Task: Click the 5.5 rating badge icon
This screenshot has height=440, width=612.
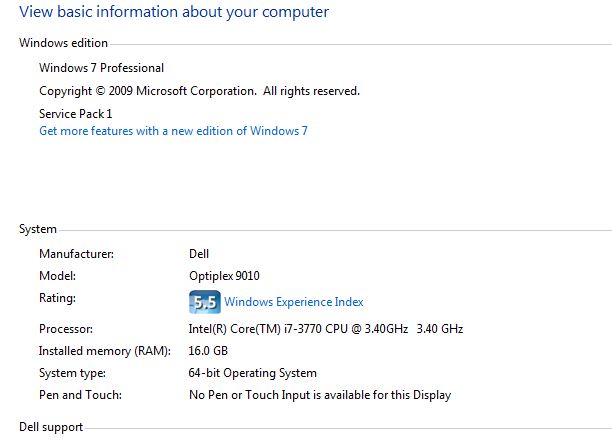Action: click(x=205, y=302)
